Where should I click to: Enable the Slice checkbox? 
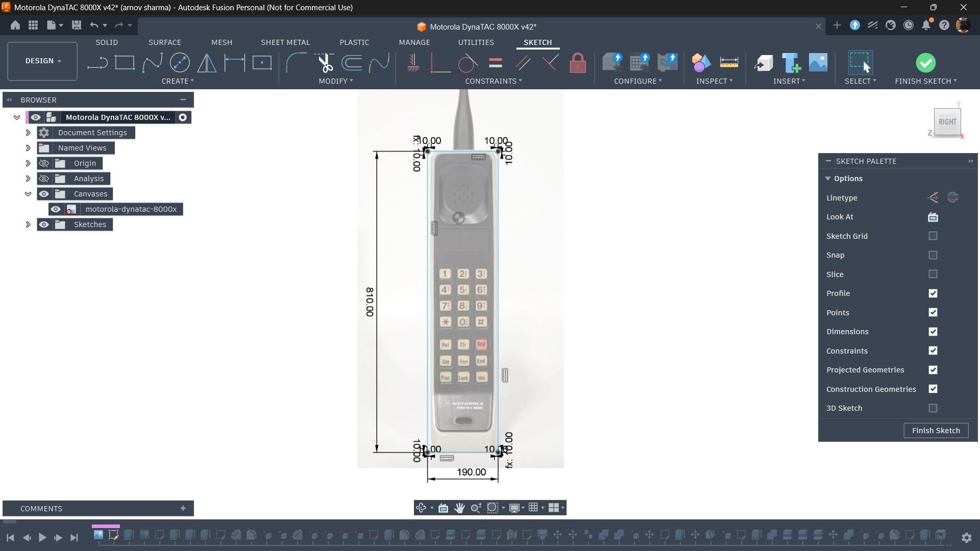pyautogui.click(x=933, y=274)
